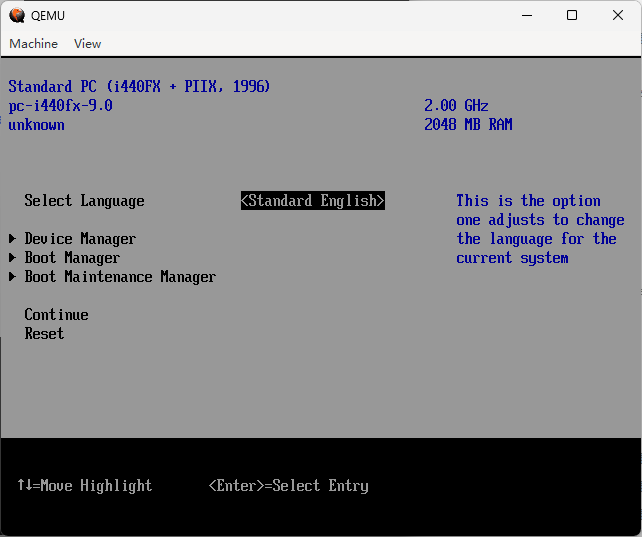
Task: Choose the Reset option
Action: (44, 334)
